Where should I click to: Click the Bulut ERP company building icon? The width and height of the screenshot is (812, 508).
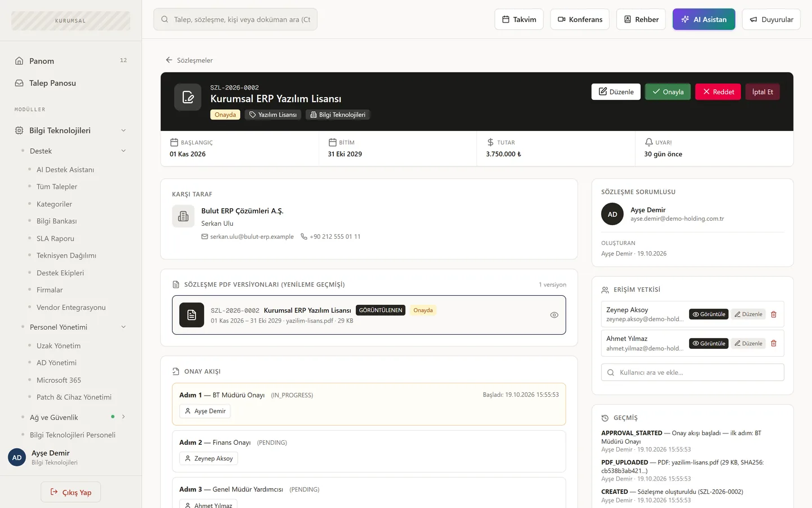click(183, 216)
